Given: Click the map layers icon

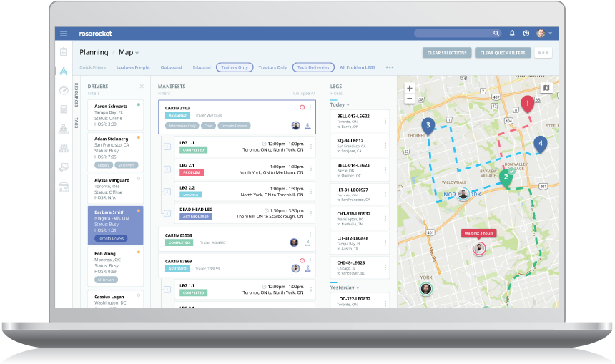Looking at the screenshot, I should [x=546, y=87].
